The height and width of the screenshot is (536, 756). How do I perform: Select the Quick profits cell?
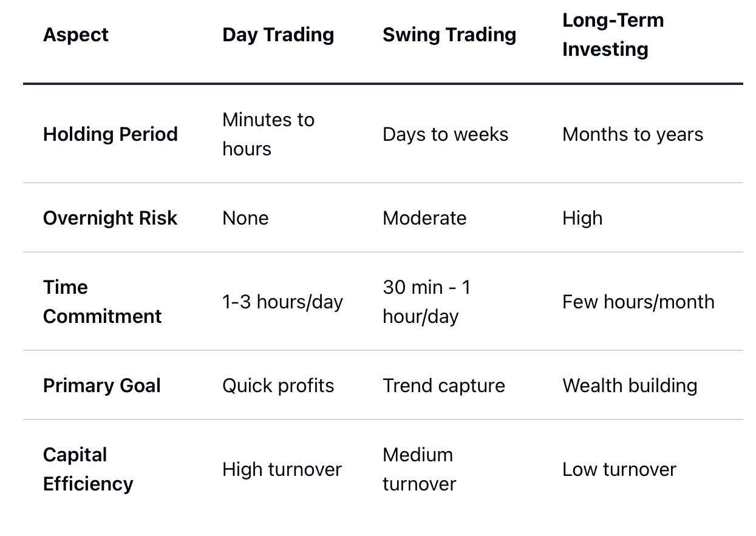pos(278,385)
